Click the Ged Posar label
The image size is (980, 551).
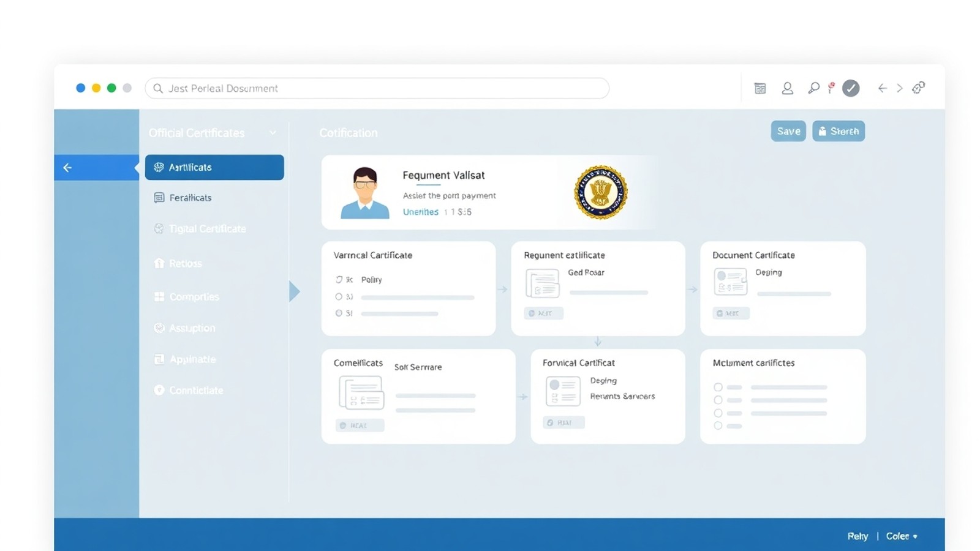point(586,272)
